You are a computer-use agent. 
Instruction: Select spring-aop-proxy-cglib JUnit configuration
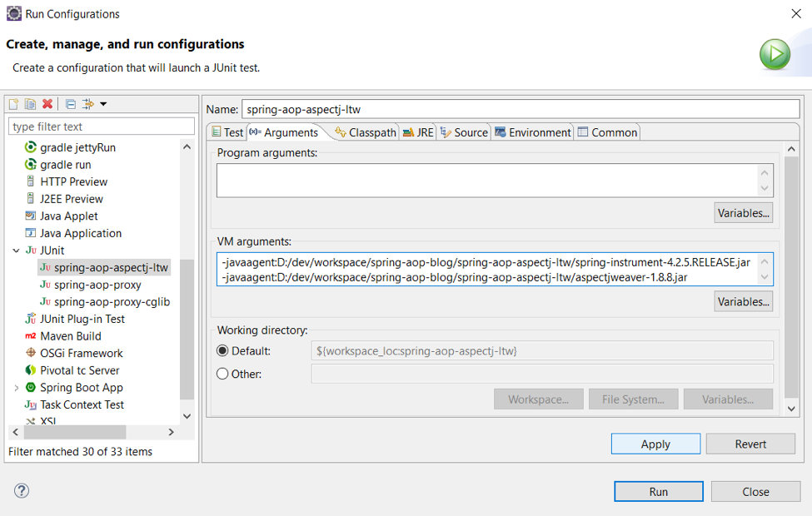(x=112, y=302)
